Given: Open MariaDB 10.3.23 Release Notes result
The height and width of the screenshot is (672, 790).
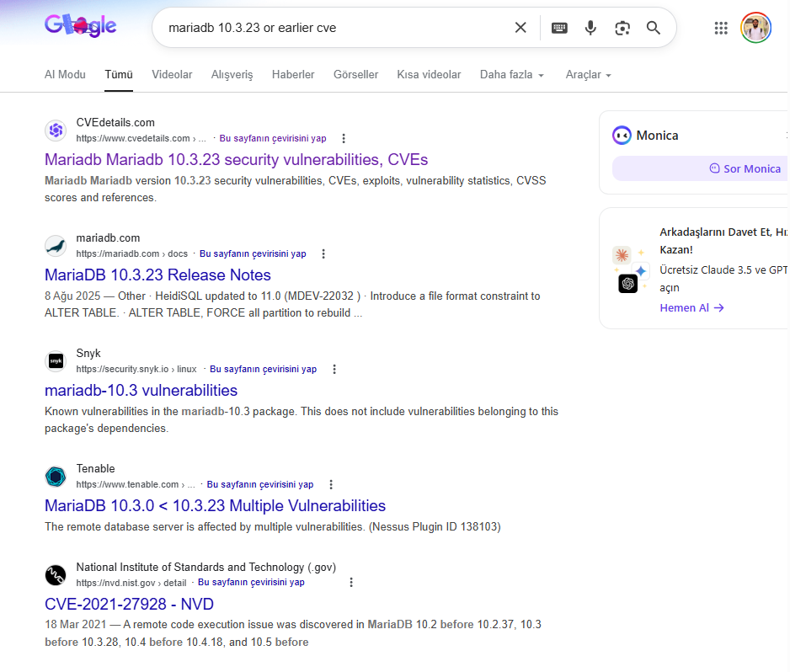Looking at the screenshot, I should pos(157,275).
